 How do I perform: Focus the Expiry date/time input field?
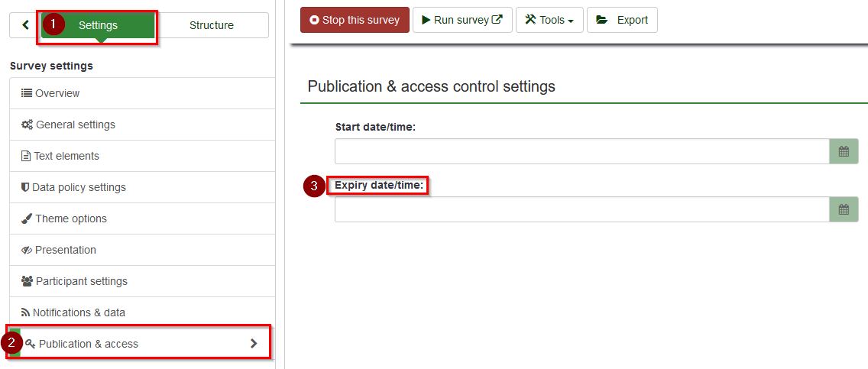pos(581,209)
